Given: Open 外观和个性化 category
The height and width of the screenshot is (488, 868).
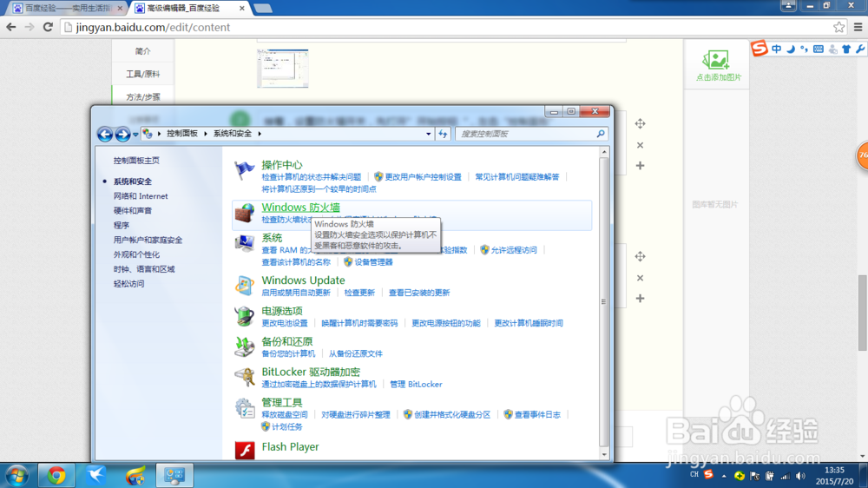Looking at the screenshot, I should pos(136,254).
